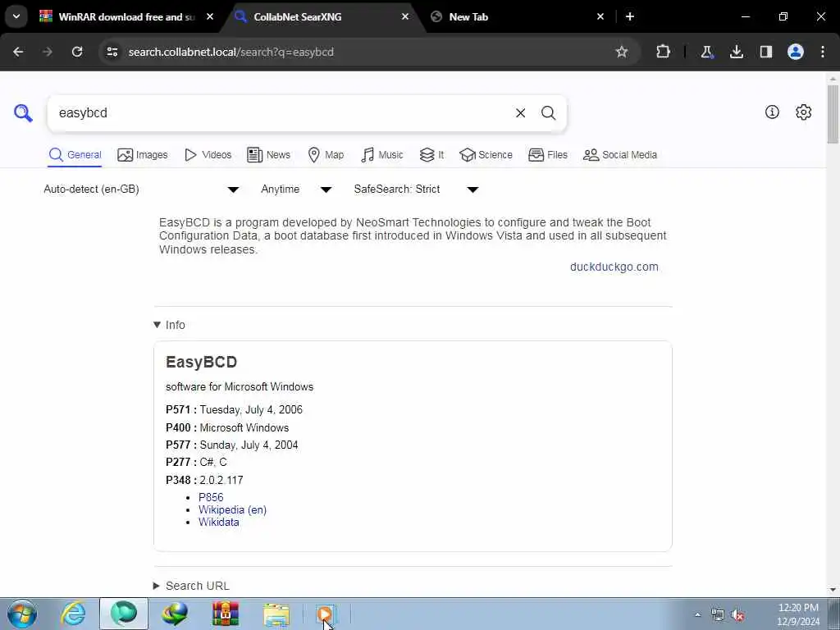Open Auto-detect language dropdown

point(141,189)
